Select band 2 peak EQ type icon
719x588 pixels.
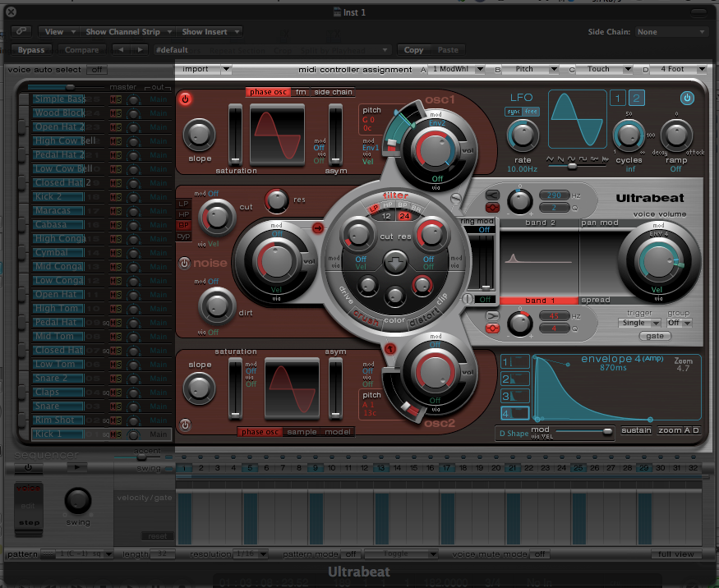click(x=492, y=209)
